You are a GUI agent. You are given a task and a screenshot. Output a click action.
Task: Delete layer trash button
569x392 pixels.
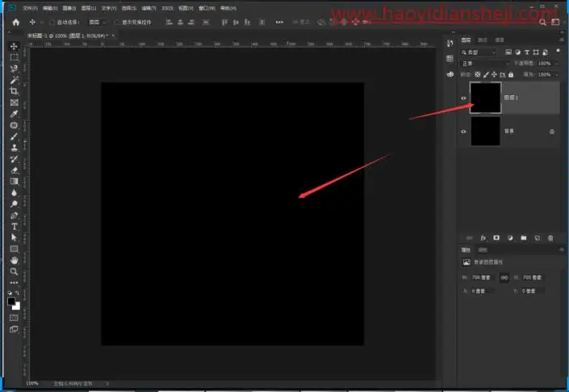(550, 238)
